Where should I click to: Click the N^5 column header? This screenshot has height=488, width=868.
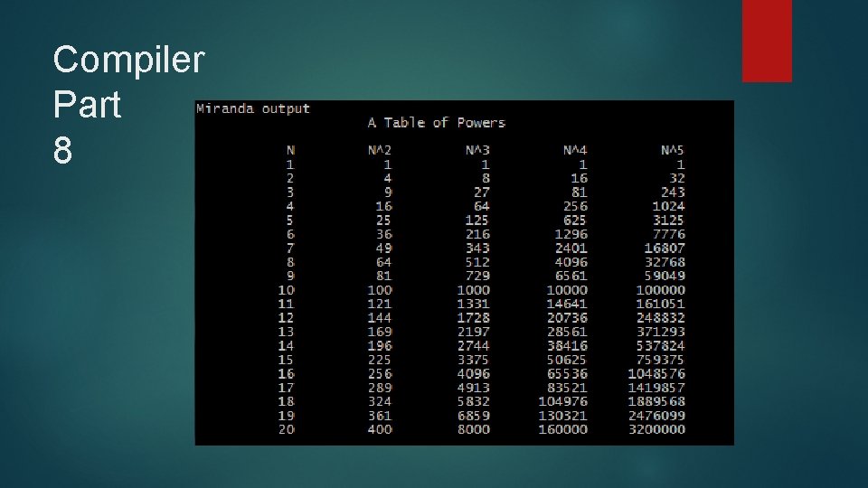tap(672, 151)
